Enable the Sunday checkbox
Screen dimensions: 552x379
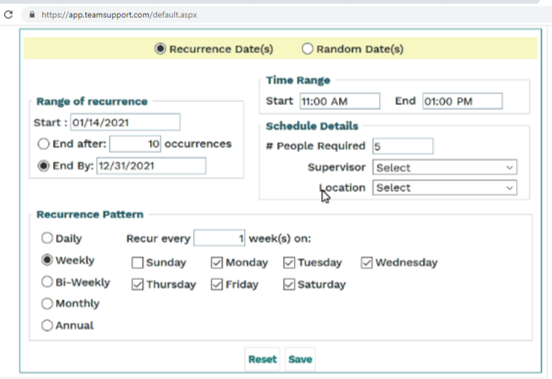(137, 263)
